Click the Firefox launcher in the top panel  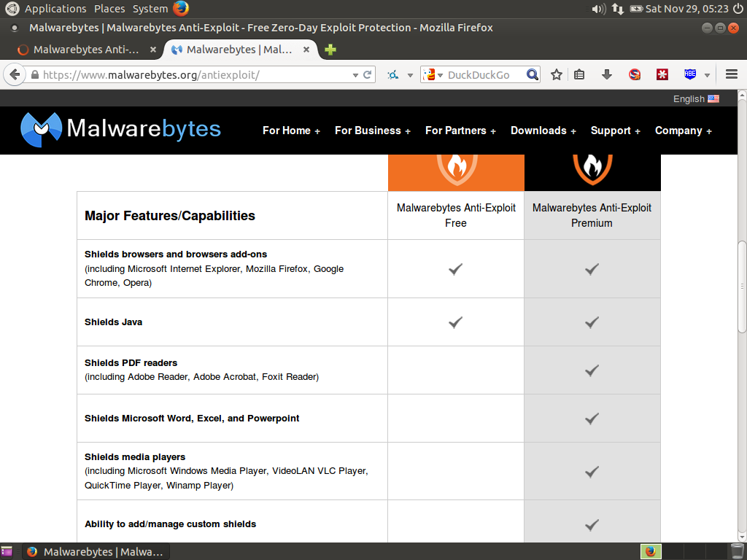181,9
